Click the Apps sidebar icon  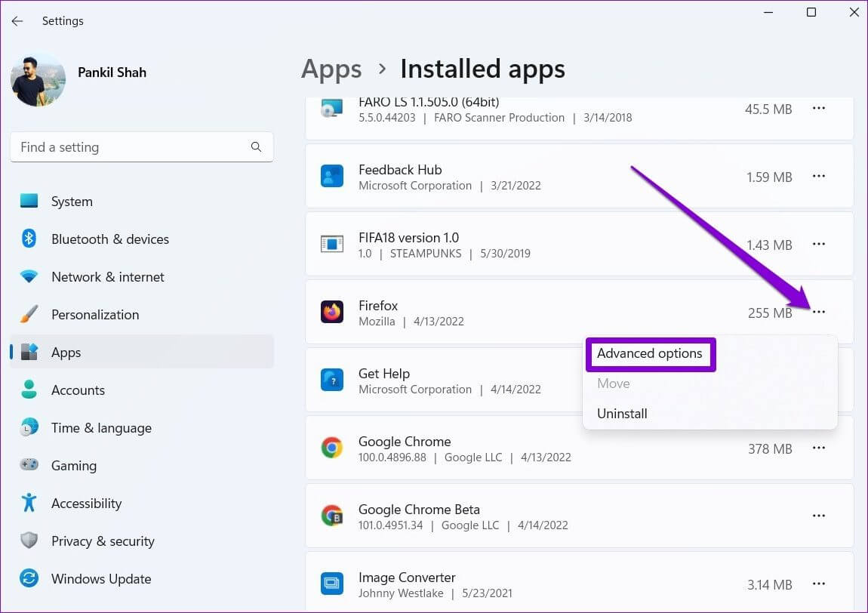point(29,352)
